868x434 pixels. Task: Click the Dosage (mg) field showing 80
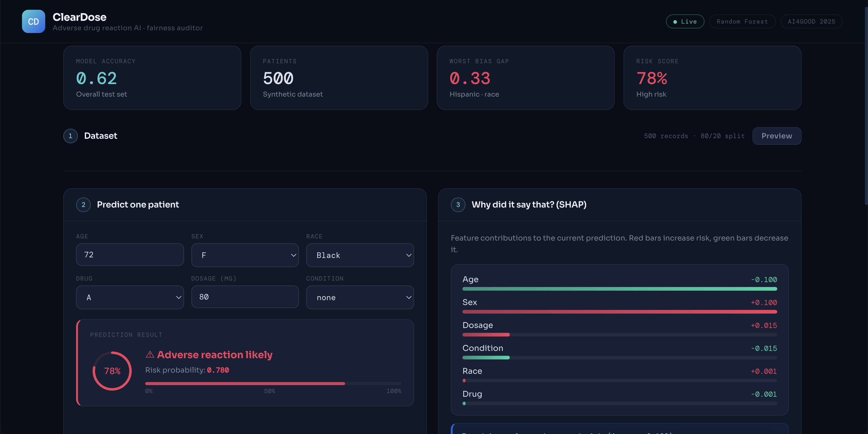point(245,297)
